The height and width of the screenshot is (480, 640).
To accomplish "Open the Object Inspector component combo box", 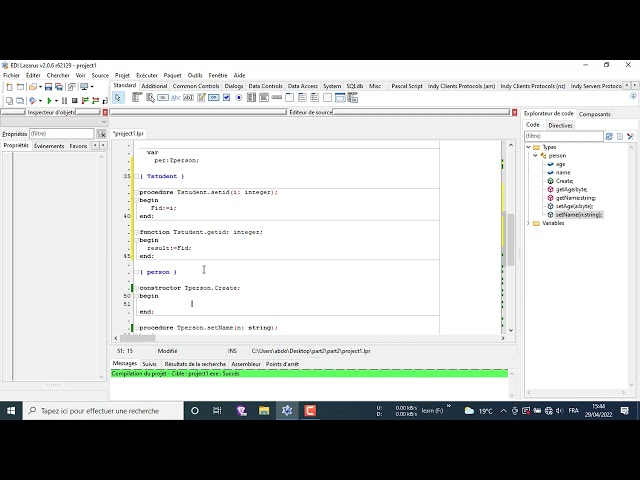I will (54, 122).
